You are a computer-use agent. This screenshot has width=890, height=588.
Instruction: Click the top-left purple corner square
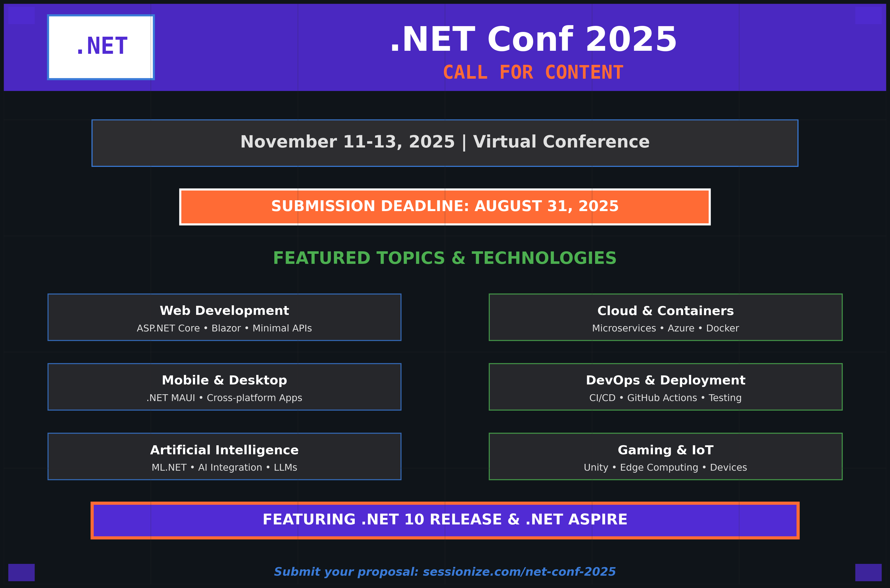pyautogui.click(x=21, y=15)
